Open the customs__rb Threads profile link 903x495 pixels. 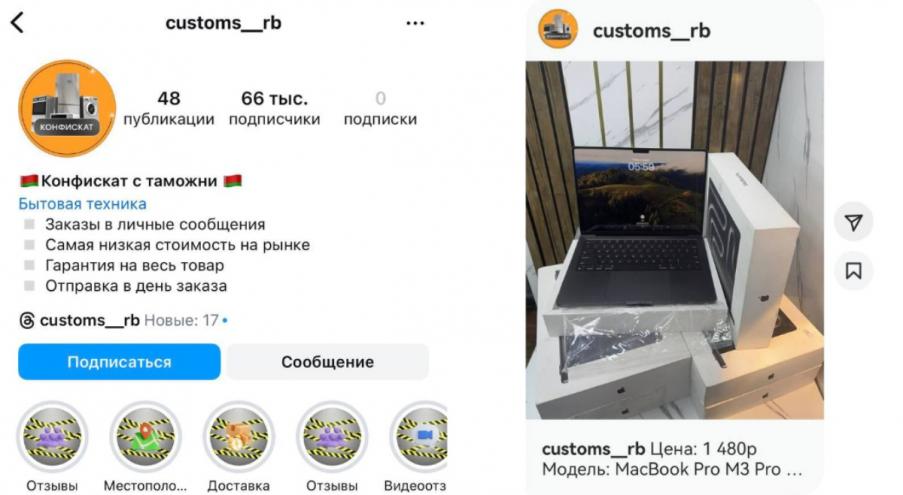89,320
